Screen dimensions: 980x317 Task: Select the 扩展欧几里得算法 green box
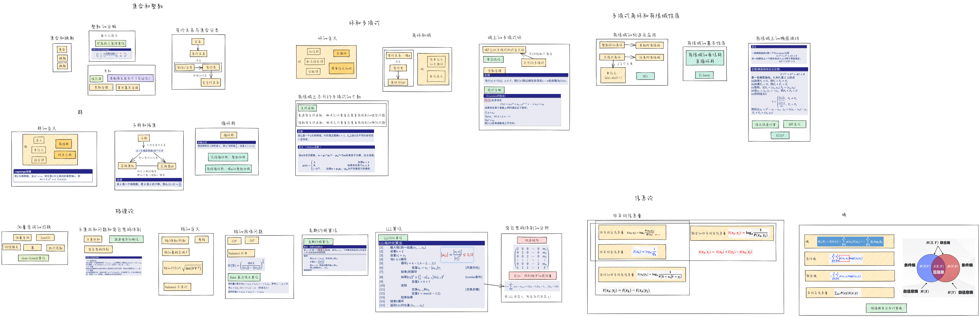[110, 43]
